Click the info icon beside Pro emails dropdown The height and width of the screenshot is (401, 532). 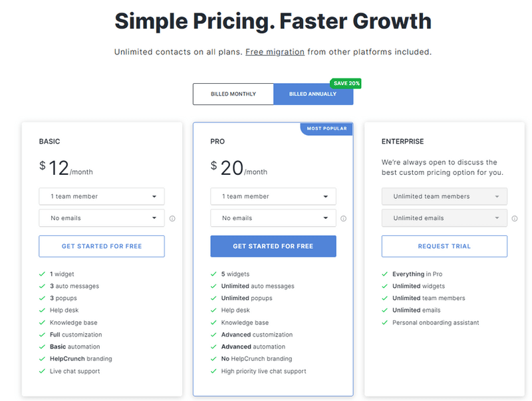click(x=344, y=218)
